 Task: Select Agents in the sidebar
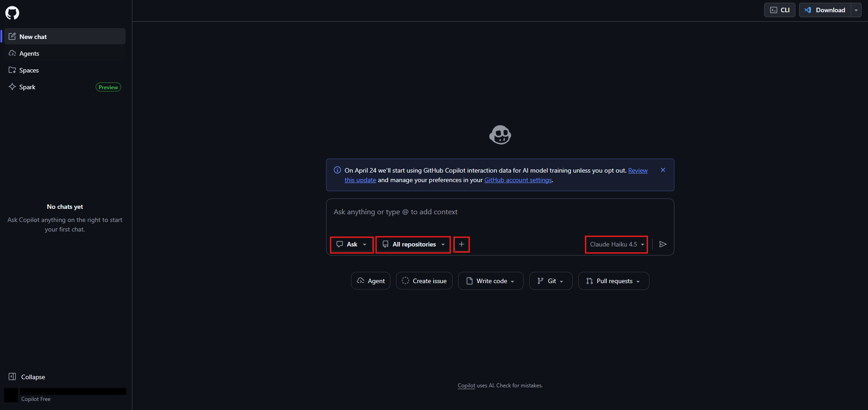pyautogui.click(x=29, y=53)
